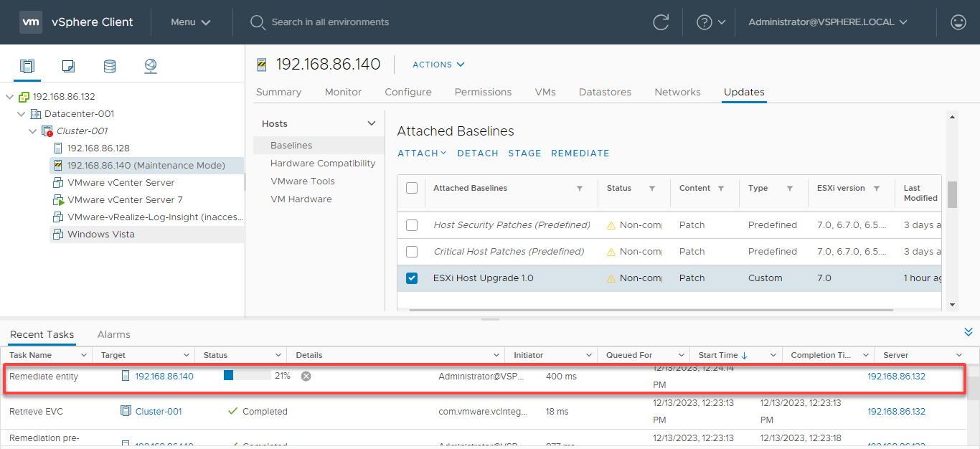
Task: Click Remediate entity progress bar at 21%
Action: [x=248, y=375]
